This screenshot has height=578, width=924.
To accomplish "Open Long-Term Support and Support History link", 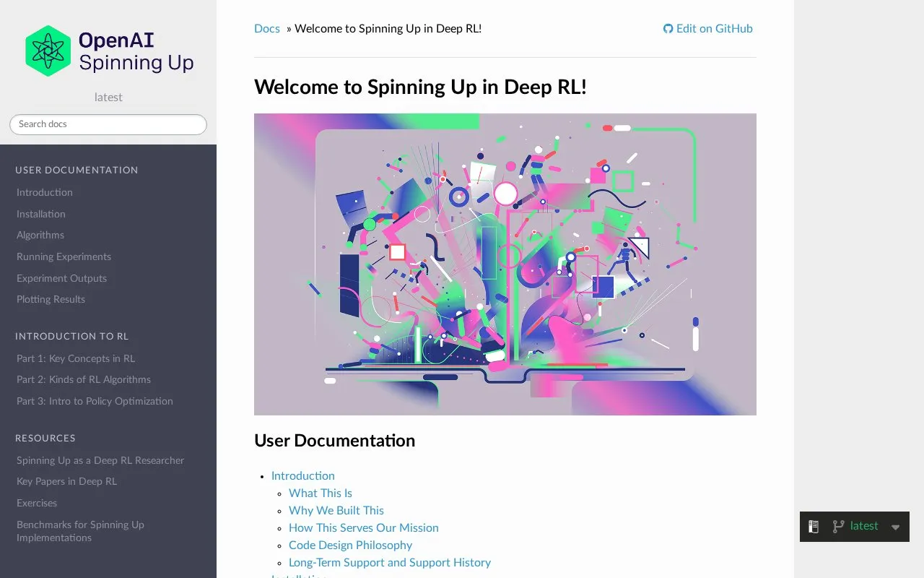I will [390, 562].
